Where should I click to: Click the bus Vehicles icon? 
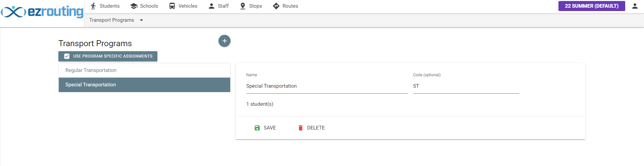(172, 6)
